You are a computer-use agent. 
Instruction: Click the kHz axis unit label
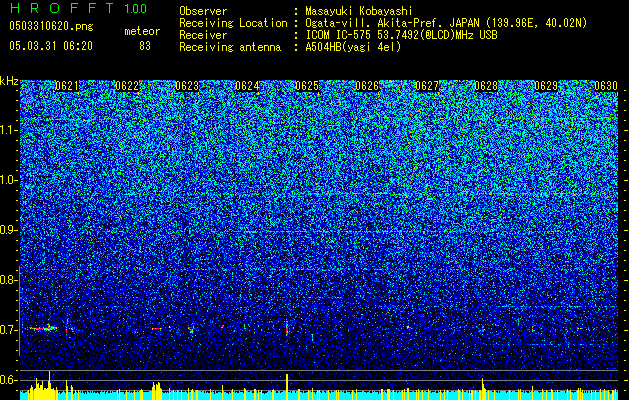pyautogui.click(x=9, y=81)
